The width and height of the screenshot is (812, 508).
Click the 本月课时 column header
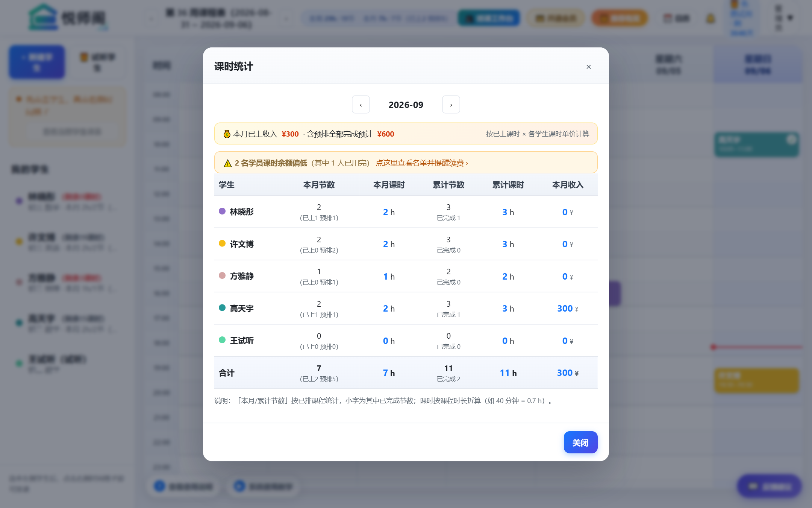pyautogui.click(x=389, y=185)
